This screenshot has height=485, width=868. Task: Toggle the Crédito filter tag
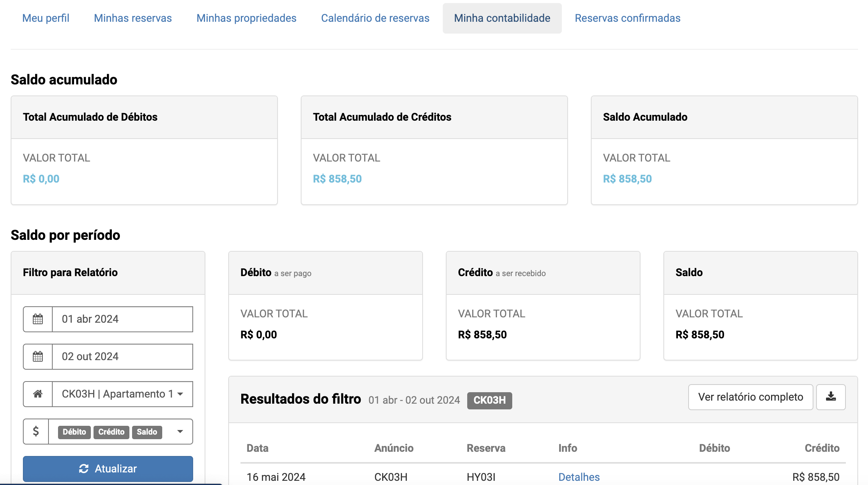pos(111,432)
